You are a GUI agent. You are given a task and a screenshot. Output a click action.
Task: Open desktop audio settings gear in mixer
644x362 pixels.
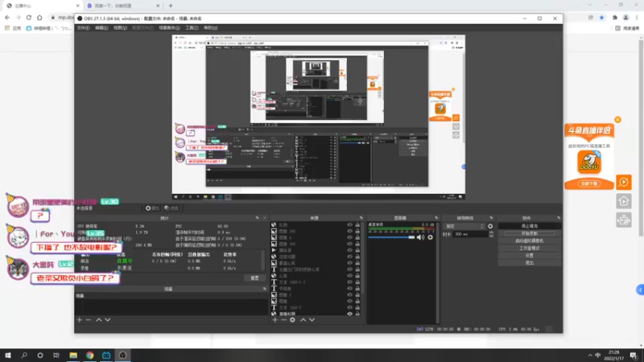tap(430, 237)
